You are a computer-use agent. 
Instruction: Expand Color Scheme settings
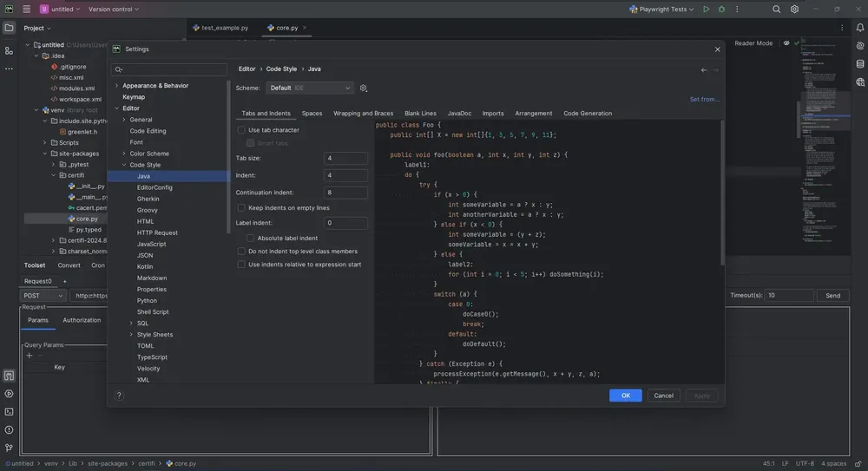[124, 154]
